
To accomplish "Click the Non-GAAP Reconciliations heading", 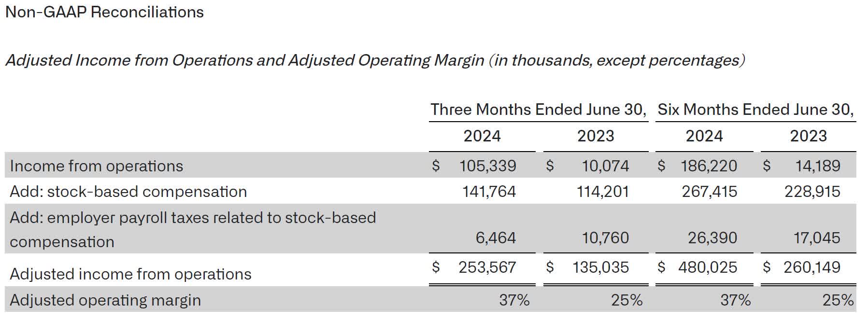I will [104, 12].
